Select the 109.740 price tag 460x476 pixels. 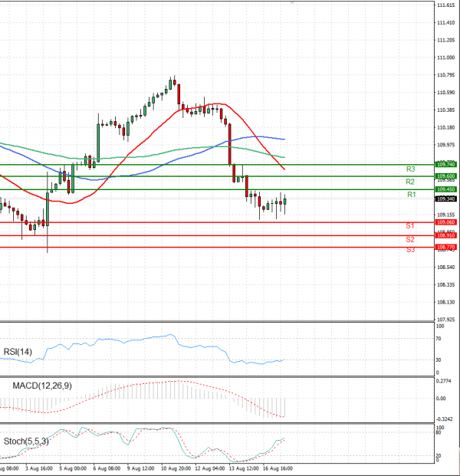(445, 165)
